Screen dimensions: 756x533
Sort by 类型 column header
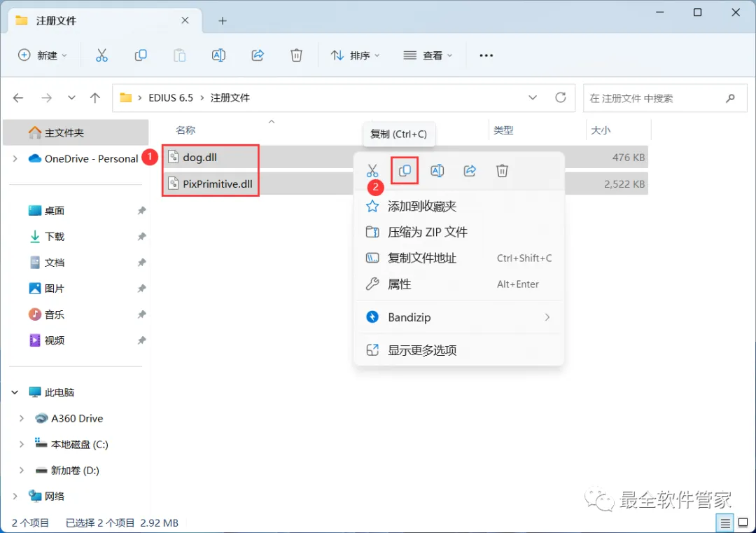coord(503,130)
